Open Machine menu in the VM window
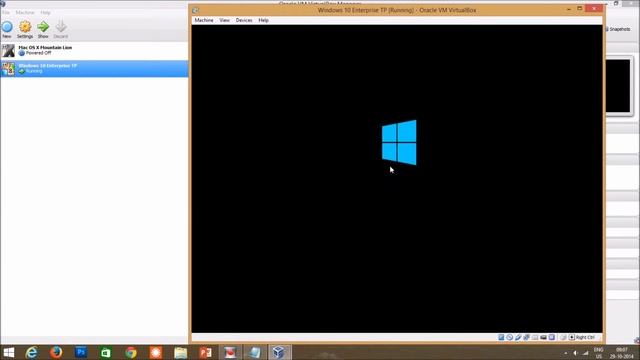 pyautogui.click(x=204, y=20)
